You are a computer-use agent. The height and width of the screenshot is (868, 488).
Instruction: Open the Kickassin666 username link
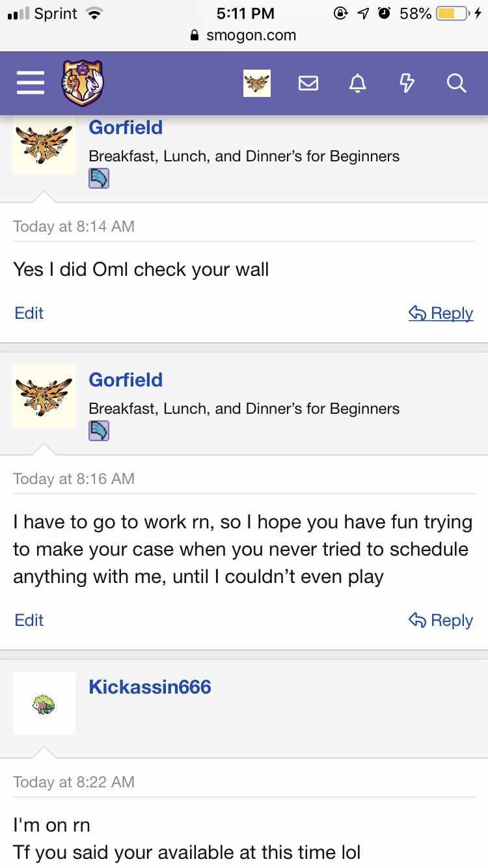pyautogui.click(x=150, y=687)
